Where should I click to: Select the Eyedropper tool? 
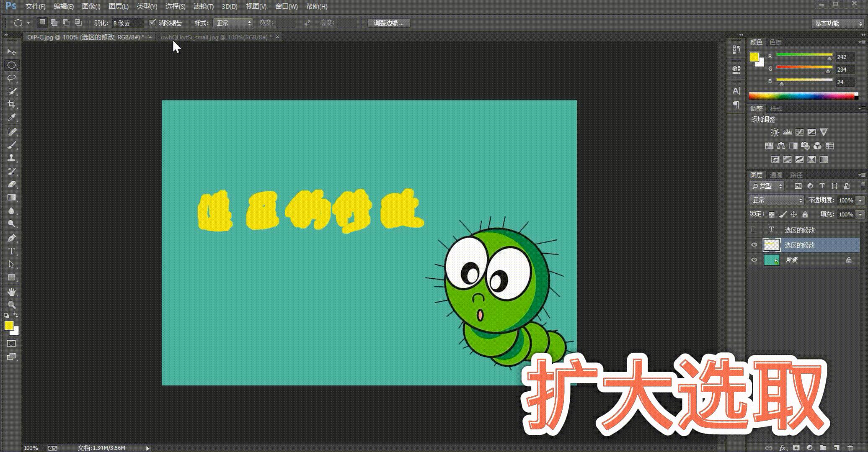click(12, 118)
